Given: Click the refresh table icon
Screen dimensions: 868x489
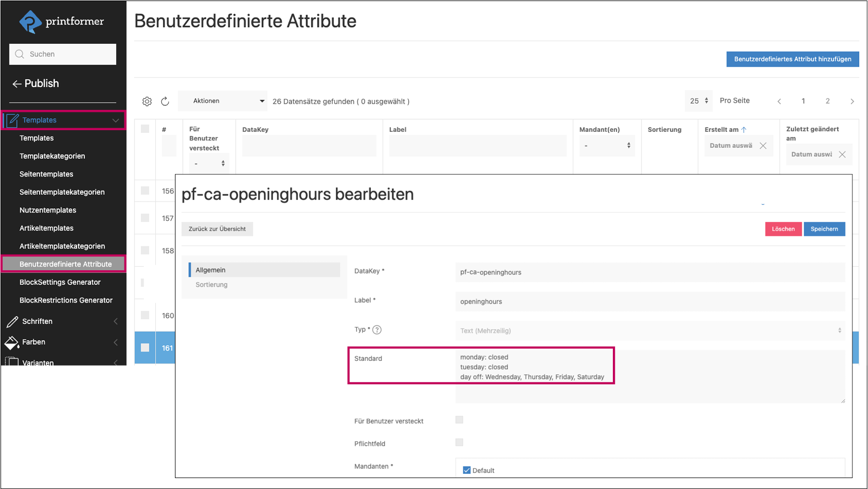Looking at the screenshot, I should (x=165, y=102).
